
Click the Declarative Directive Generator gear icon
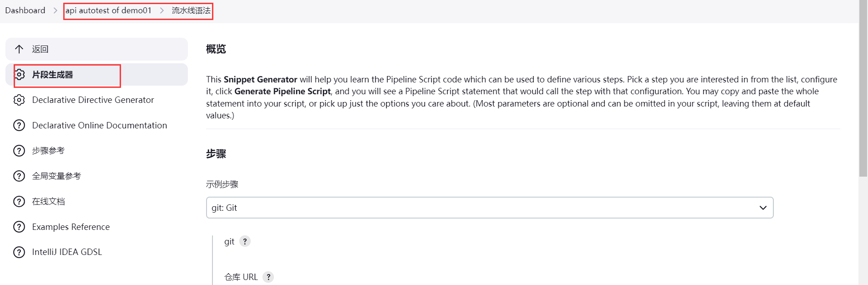(19, 100)
